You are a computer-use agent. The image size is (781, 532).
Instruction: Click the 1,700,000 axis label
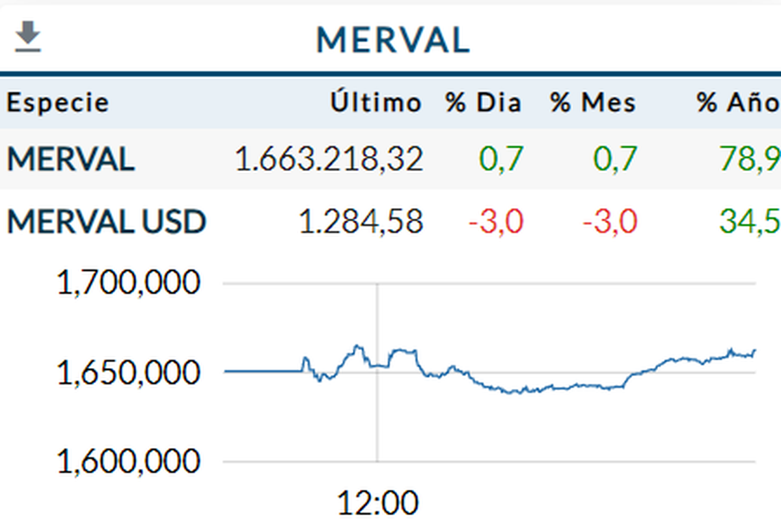(x=128, y=284)
